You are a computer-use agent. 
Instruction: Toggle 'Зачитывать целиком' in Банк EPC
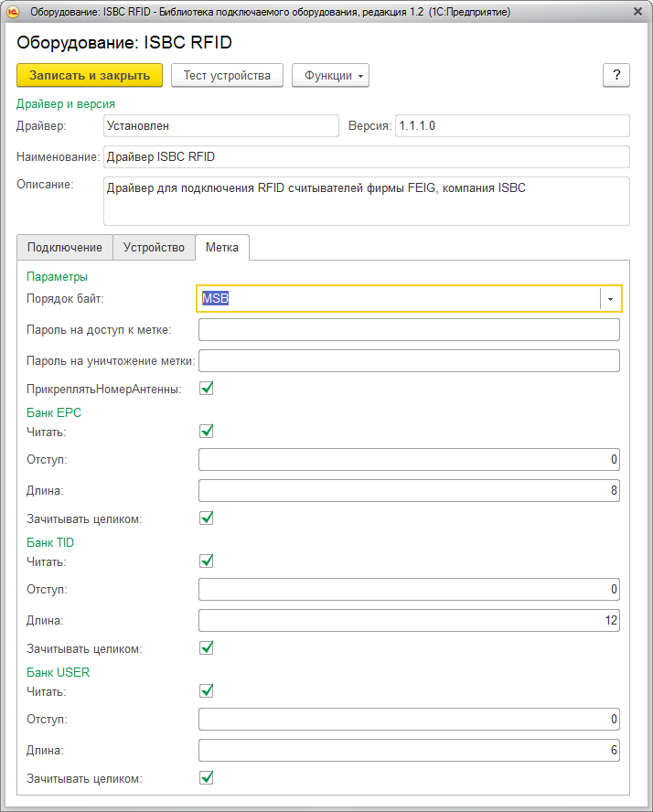(207, 518)
